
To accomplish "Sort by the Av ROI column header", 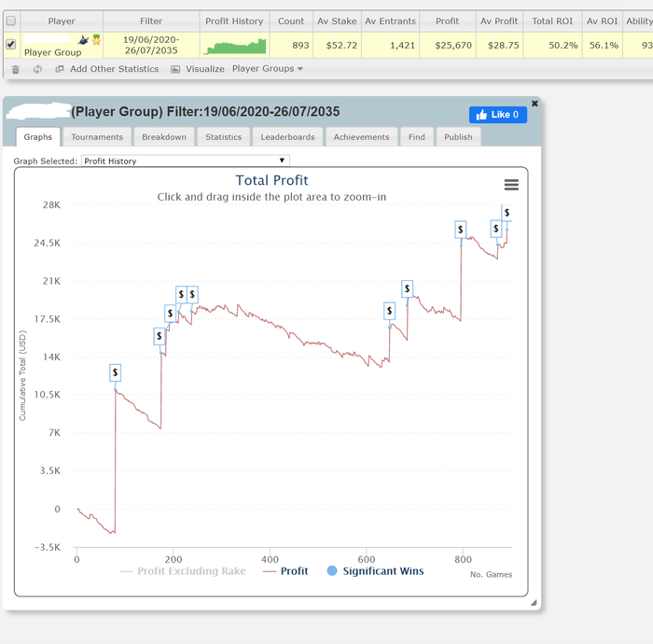I will tap(602, 21).
